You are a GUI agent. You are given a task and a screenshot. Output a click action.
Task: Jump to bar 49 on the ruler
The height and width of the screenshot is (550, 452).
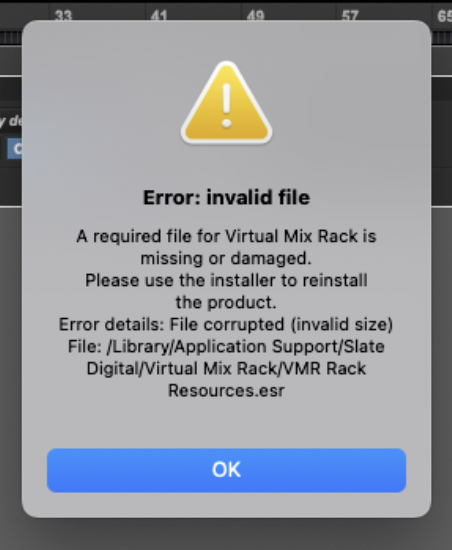click(x=255, y=15)
